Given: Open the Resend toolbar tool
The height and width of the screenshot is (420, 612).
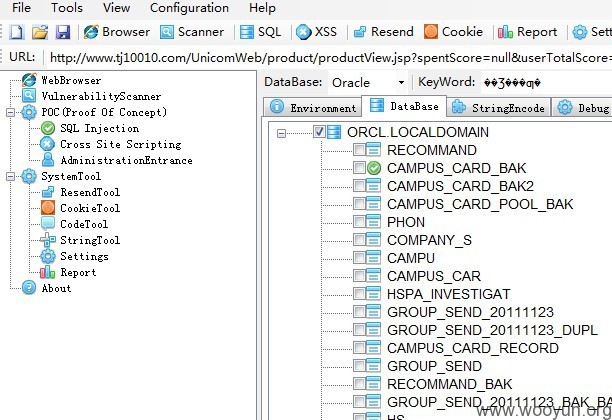Looking at the screenshot, I should tap(383, 32).
